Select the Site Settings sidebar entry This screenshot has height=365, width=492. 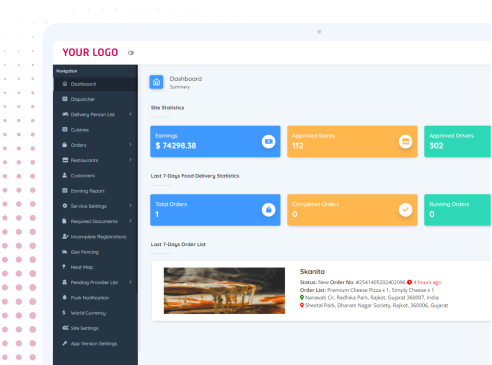[x=95, y=328]
